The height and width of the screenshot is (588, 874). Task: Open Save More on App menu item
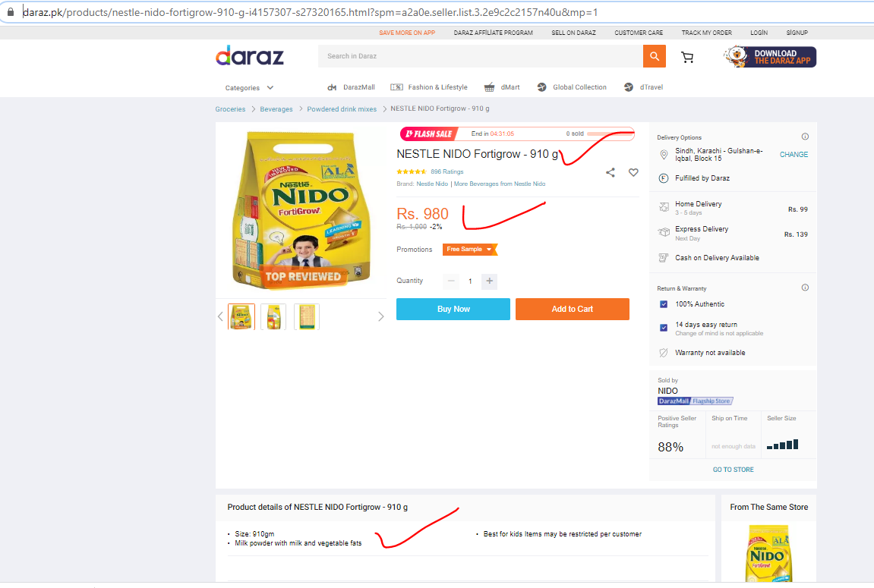(x=407, y=33)
